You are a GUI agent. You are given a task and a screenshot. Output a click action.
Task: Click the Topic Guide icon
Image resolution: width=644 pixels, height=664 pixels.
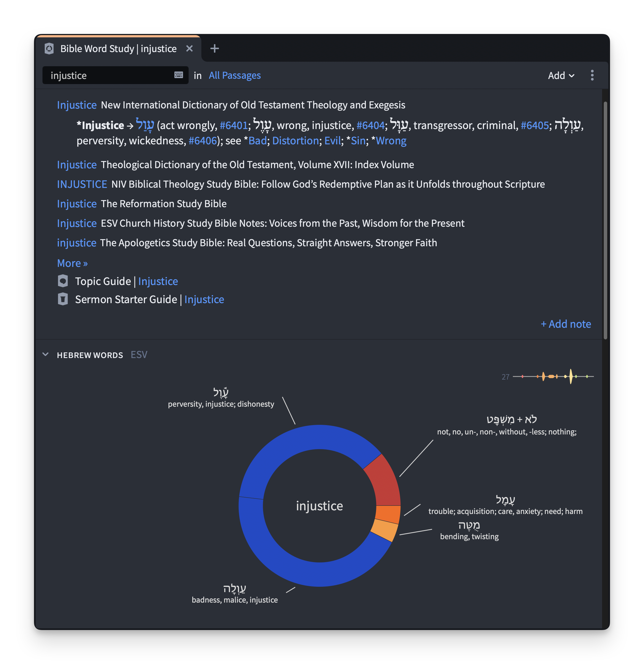(x=63, y=281)
